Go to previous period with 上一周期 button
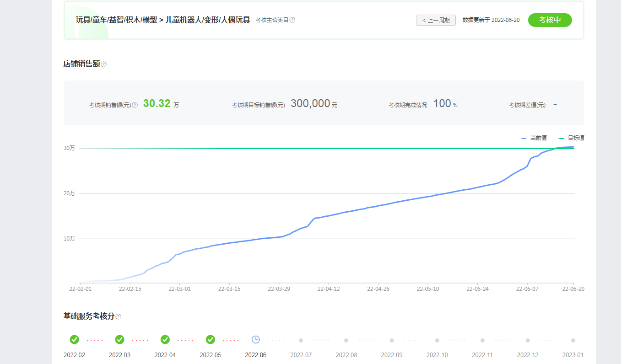 (436, 20)
